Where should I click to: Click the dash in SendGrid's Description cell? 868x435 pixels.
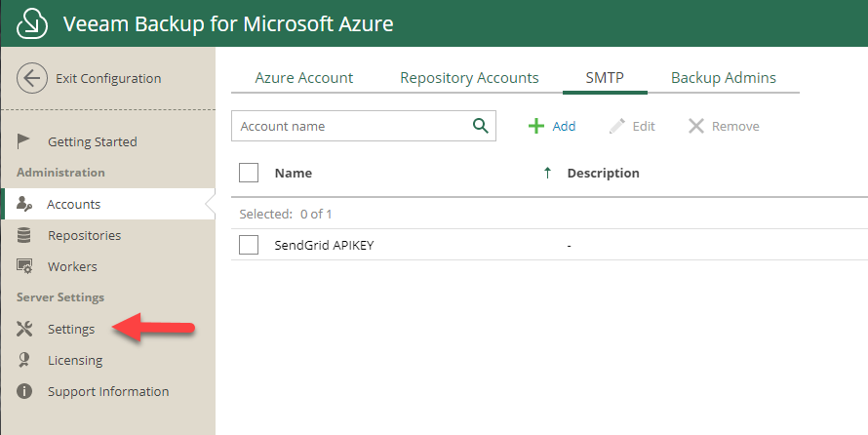click(569, 245)
